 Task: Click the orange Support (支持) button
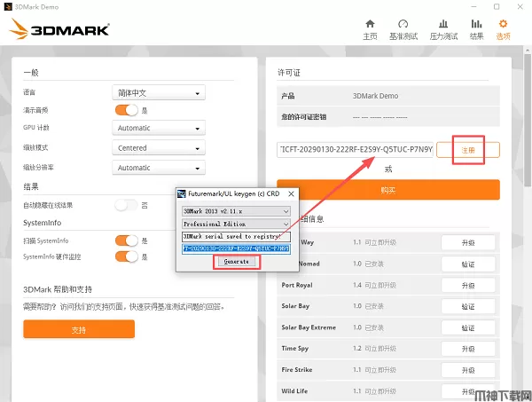79,329
